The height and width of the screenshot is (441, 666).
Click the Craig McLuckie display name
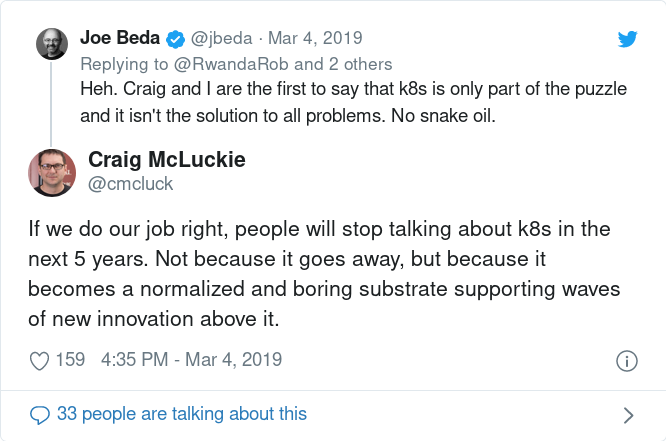167,160
